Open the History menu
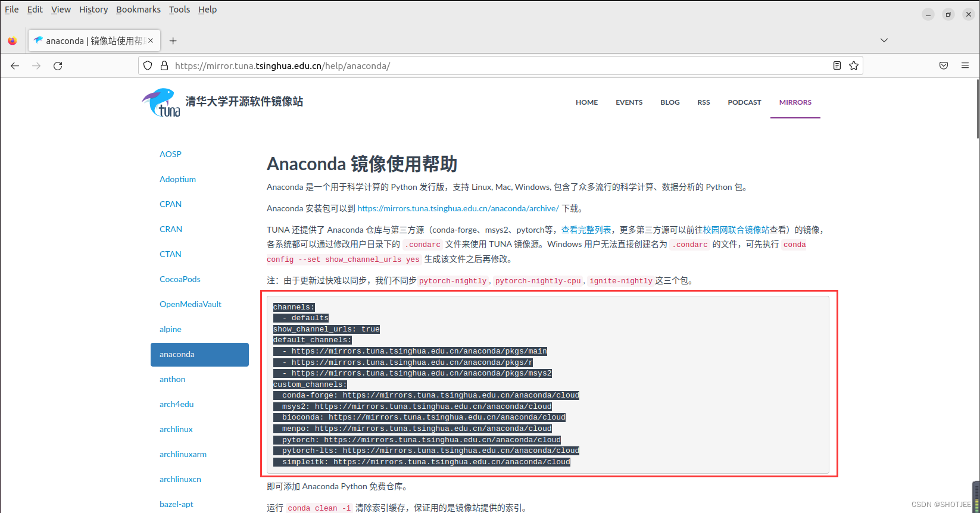Viewport: 980px width, 513px height. click(93, 10)
